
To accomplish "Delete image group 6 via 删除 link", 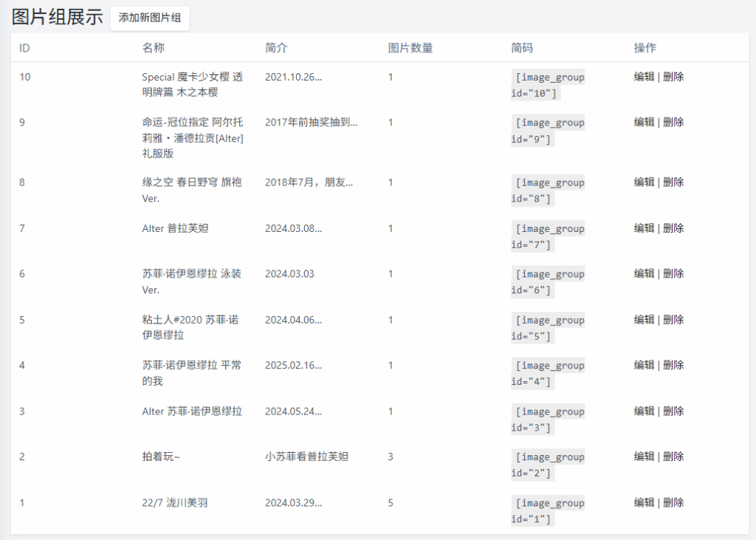I will point(673,273).
